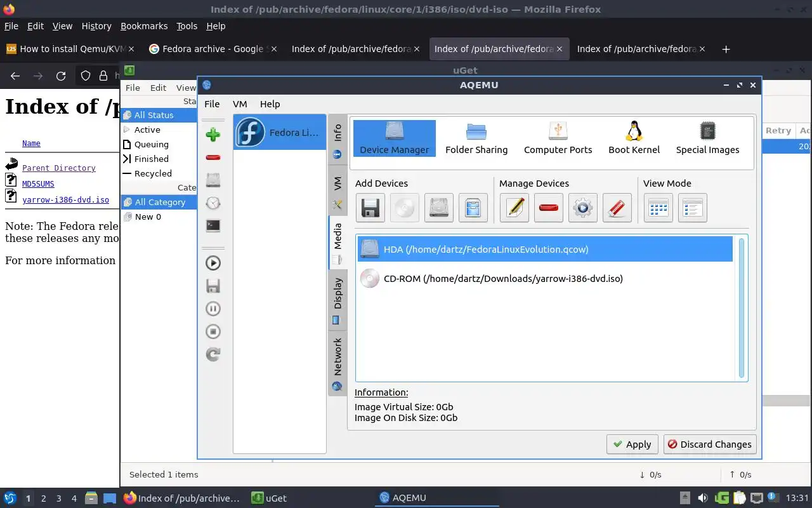Click the device list vertical scrollbar
Viewport: 812px width, 508px height.
click(x=742, y=308)
